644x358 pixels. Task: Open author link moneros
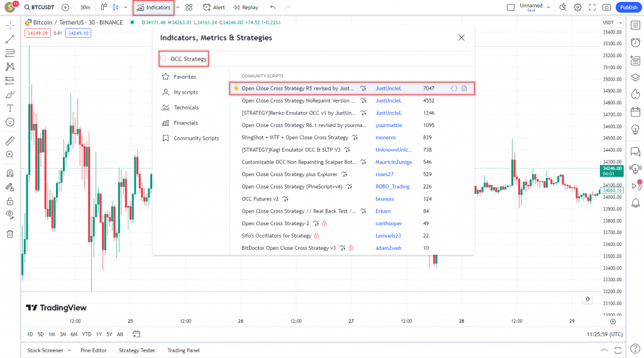[386, 138]
